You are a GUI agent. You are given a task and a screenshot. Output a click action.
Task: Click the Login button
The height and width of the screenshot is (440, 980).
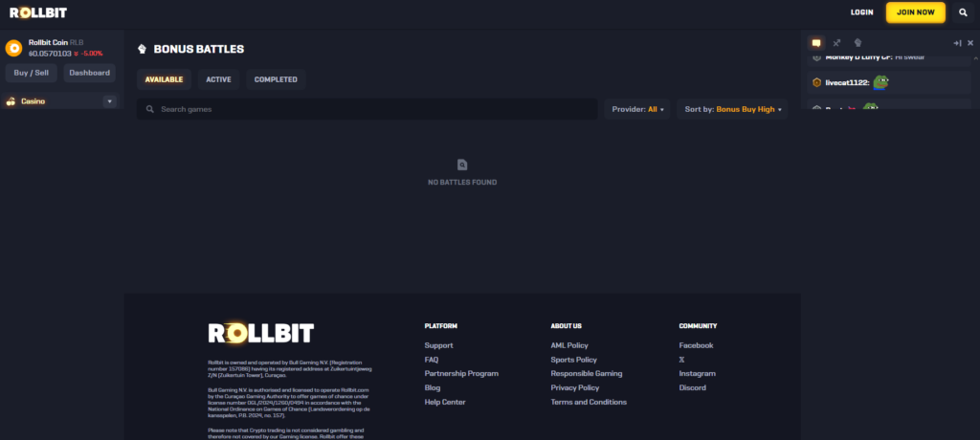coord(861,12)
